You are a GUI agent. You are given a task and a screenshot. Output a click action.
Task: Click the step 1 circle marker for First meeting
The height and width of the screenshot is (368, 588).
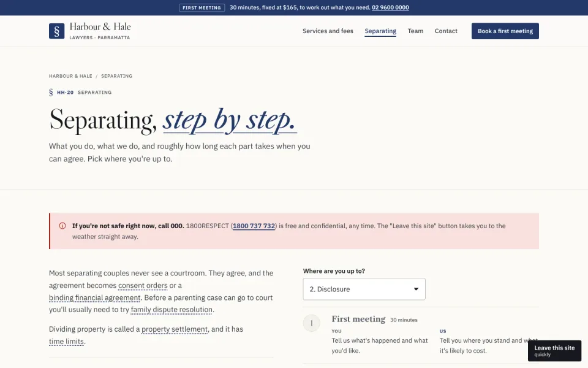point(311,323)
